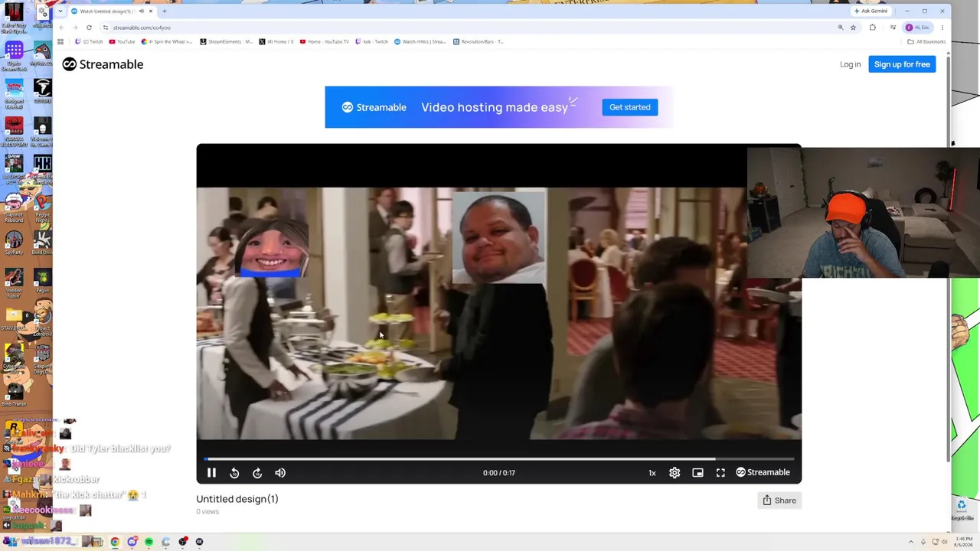The image size is (980, 551).
Task: Open the Watch rhhlcs Streamable bookmark
Action: tap(420, 42)
